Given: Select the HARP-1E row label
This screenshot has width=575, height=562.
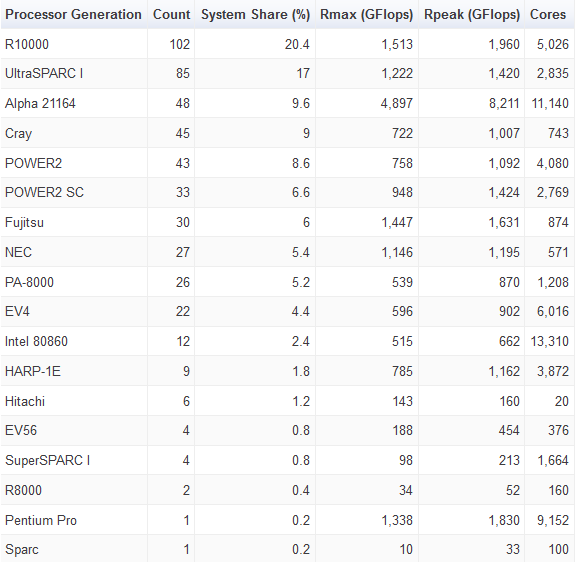Looking at the screenshot, I should (x=33, y=371).
